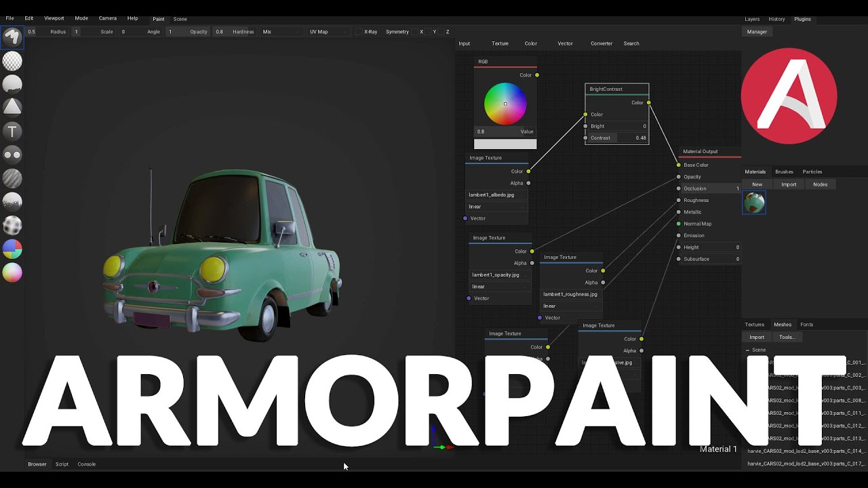Click albedo Image Texture Color output socket

(x=528, y=171)
